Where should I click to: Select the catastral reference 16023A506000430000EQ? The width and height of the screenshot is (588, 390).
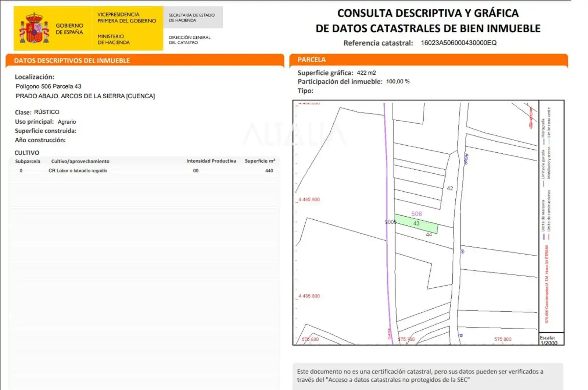click(x=459, y=43)
